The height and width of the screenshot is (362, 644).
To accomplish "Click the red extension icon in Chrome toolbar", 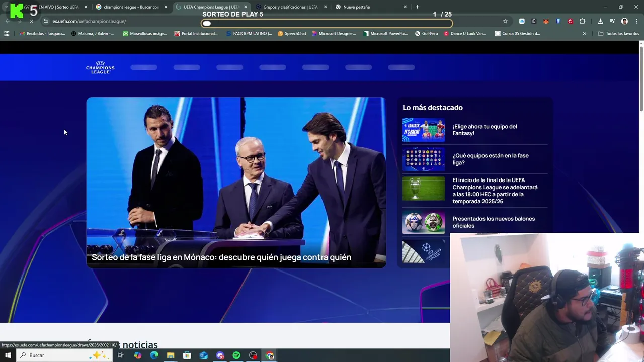I will 570,21.
